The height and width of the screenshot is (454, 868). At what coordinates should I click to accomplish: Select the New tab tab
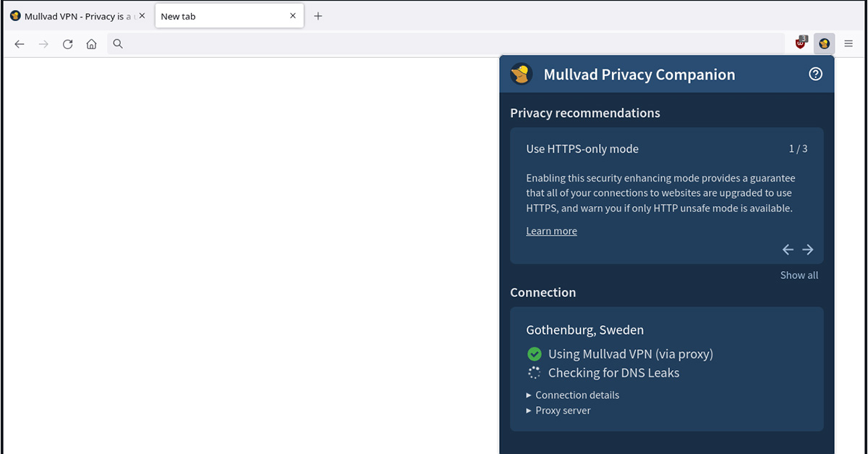pyautogui.click(x=217, y=16)
